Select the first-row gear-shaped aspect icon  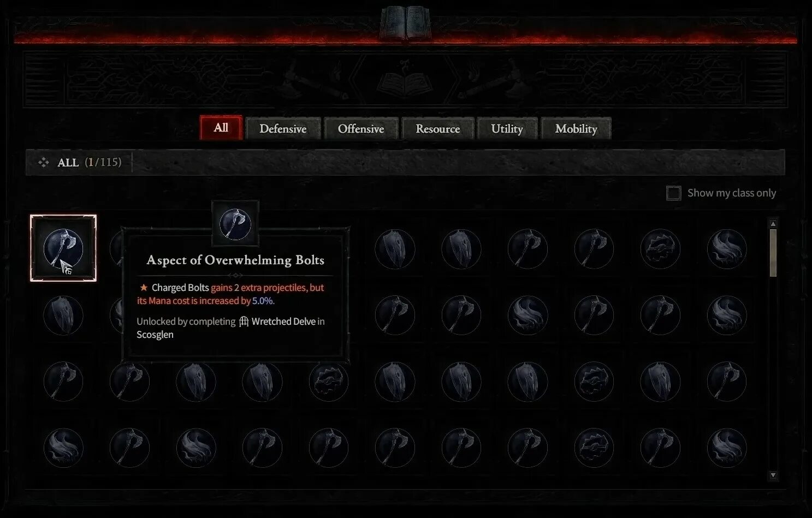click(660, 249)
